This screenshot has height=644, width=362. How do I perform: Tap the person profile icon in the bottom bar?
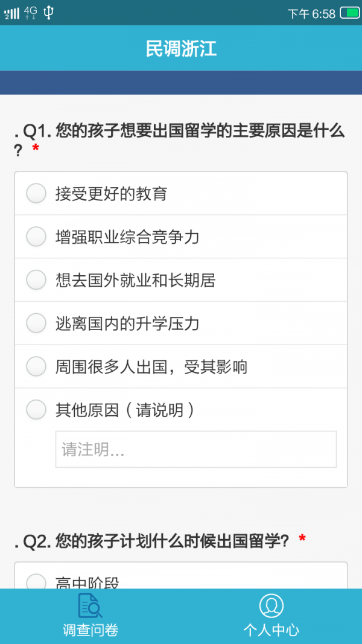[271, 605]
